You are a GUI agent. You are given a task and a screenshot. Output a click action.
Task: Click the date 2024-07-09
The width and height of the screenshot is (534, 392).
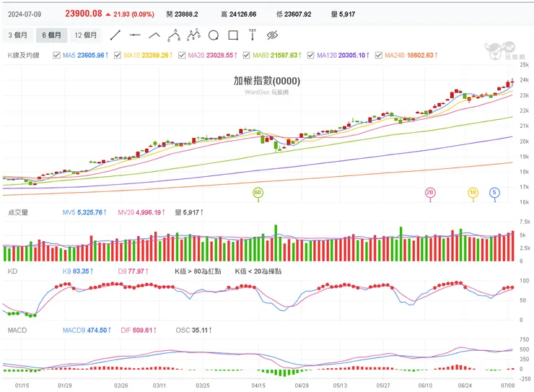25,14
